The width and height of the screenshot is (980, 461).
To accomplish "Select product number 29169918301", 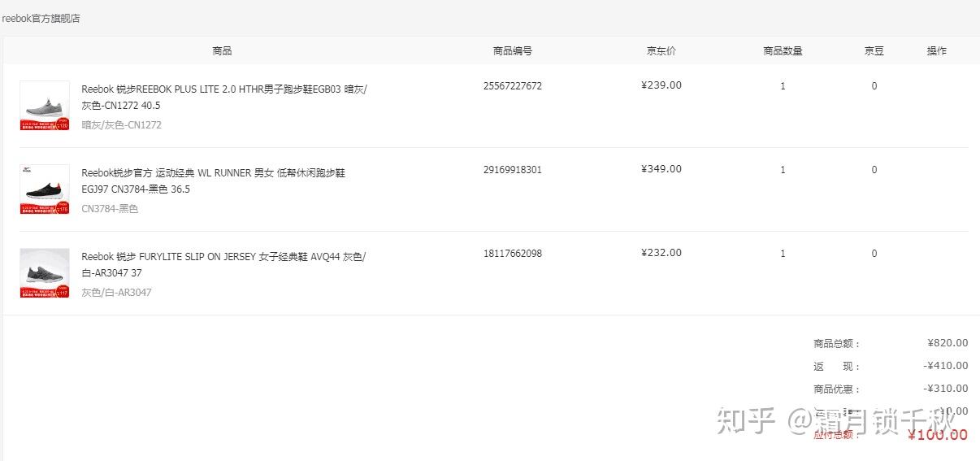I will pos(512,169).
